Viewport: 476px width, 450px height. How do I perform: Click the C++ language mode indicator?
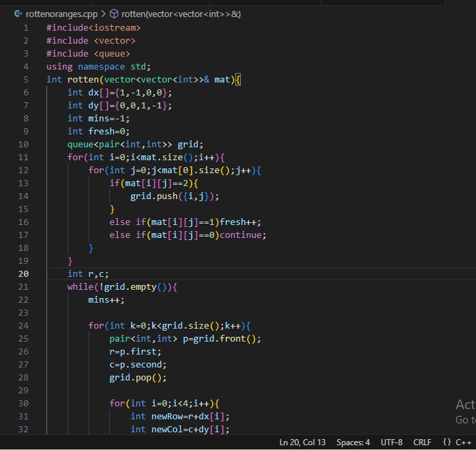[x=463, y=442]
